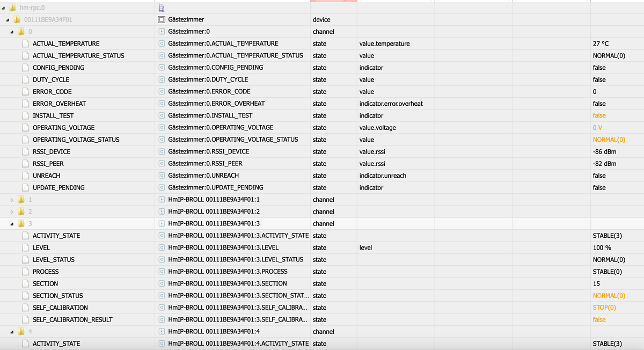Click the HmIP-BROLL 00111BE9A34F01:3 channel icon

coord(162,224)
